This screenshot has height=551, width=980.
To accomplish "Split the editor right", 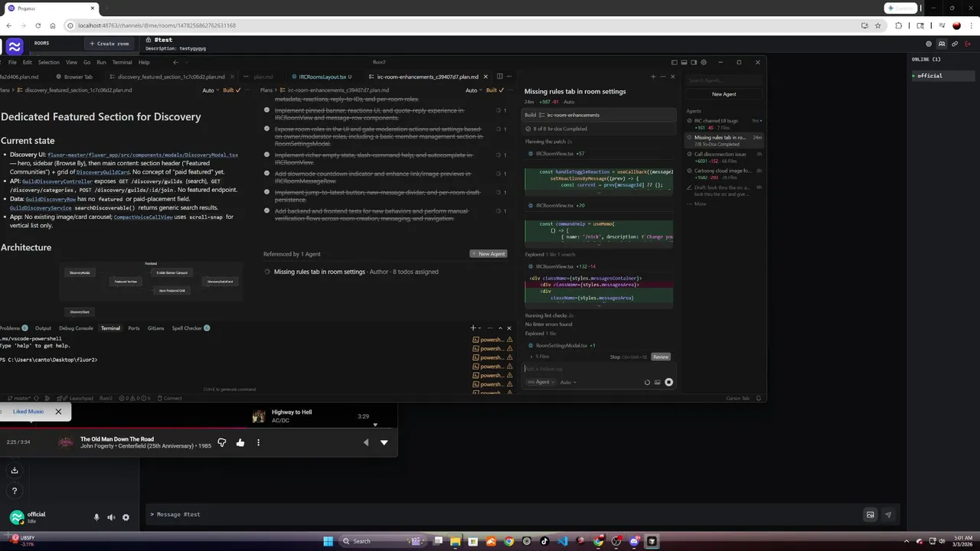I will pos(499,77).
